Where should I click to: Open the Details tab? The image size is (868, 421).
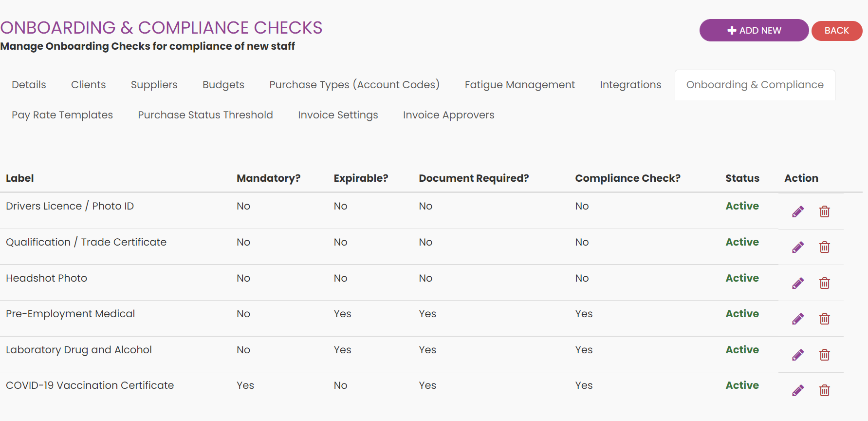pyautogui.click(x=29, y=85)
